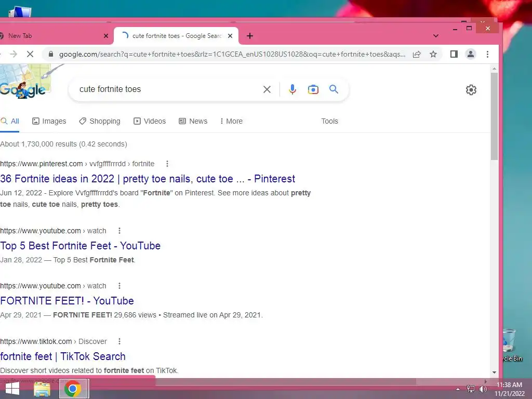
Task: Click the scrollbar up arrow
Action: pyautogui.click(x=495, y=69)
